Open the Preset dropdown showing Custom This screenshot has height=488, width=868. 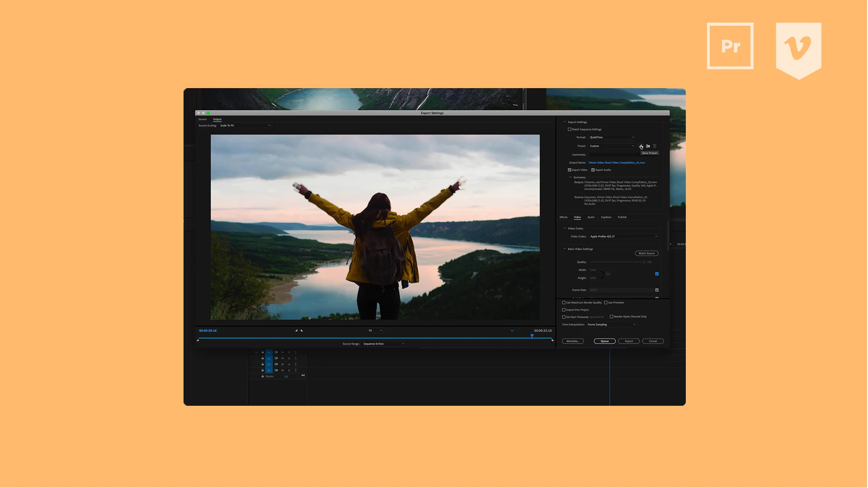612,146
